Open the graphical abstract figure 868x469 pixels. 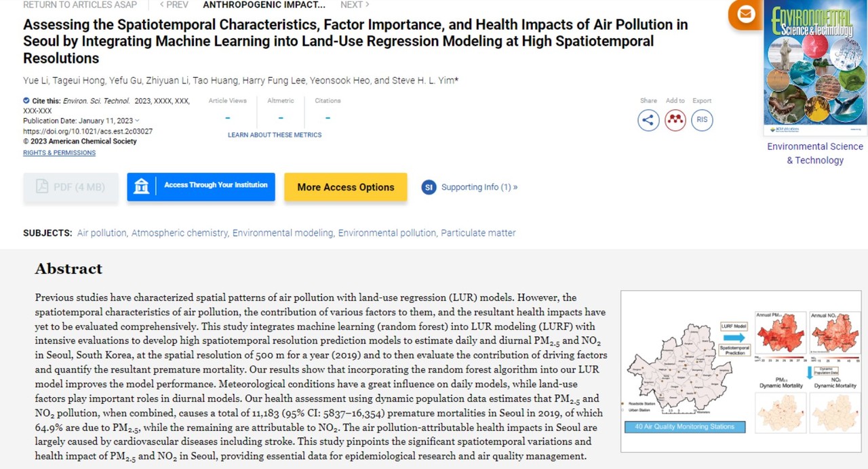click(741, 371)
